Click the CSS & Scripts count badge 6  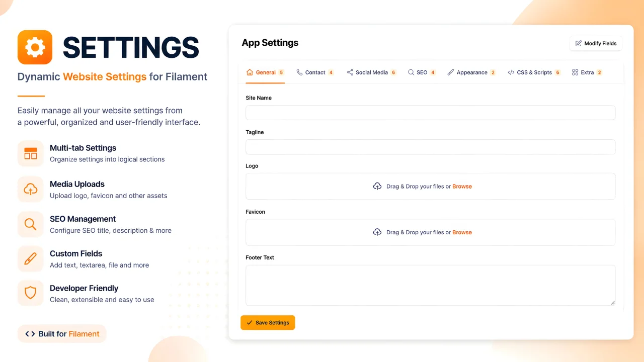click(x=557, y=72)
